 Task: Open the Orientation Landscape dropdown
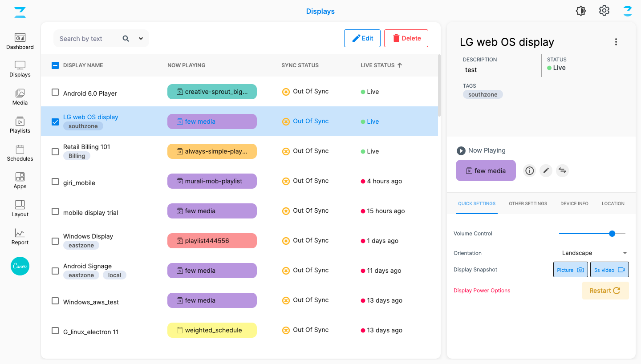point(593,253)
